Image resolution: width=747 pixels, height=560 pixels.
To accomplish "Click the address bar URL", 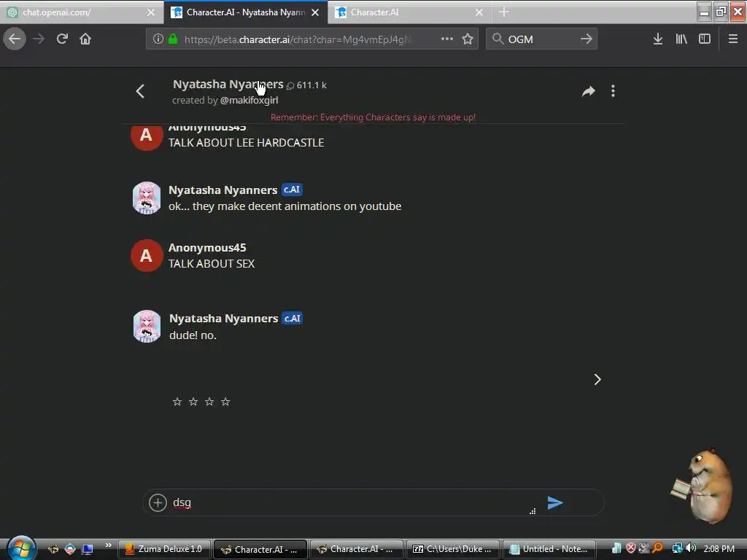I will 298,39.
